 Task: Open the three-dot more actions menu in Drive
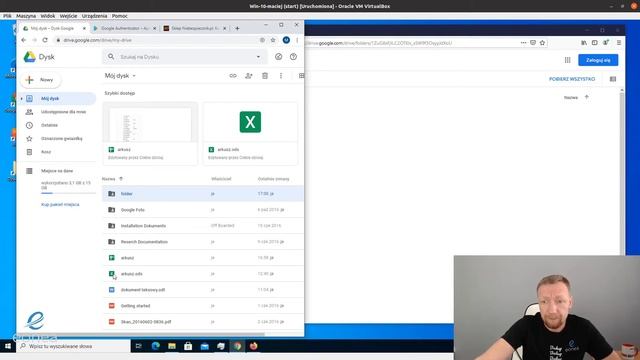click(x=281, y=76)
